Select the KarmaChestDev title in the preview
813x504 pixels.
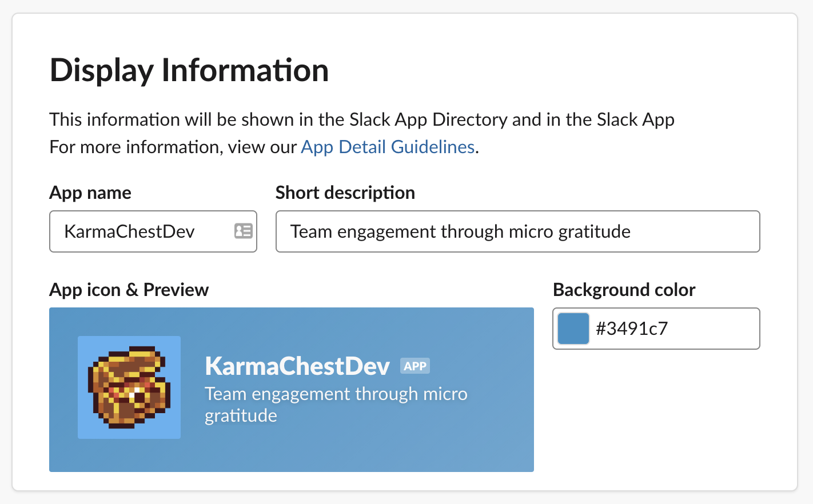[x=297, y=366]
